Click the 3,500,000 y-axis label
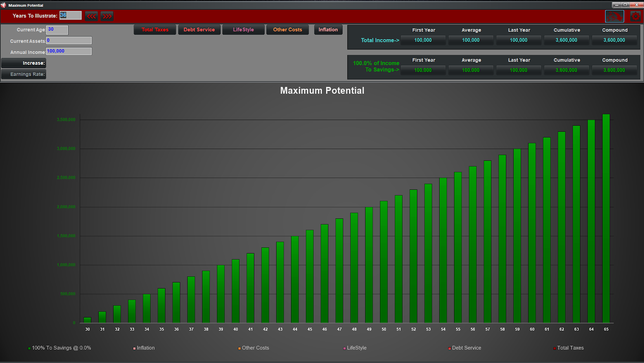The height and width of the screenshot is (363, 644). click(x=66, y=120)
